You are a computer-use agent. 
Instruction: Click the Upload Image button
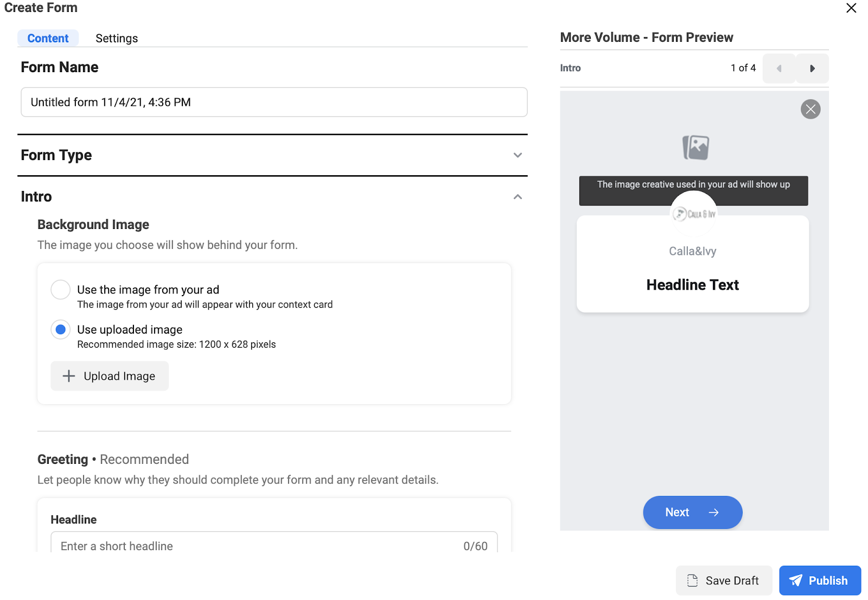pos(110,376)
